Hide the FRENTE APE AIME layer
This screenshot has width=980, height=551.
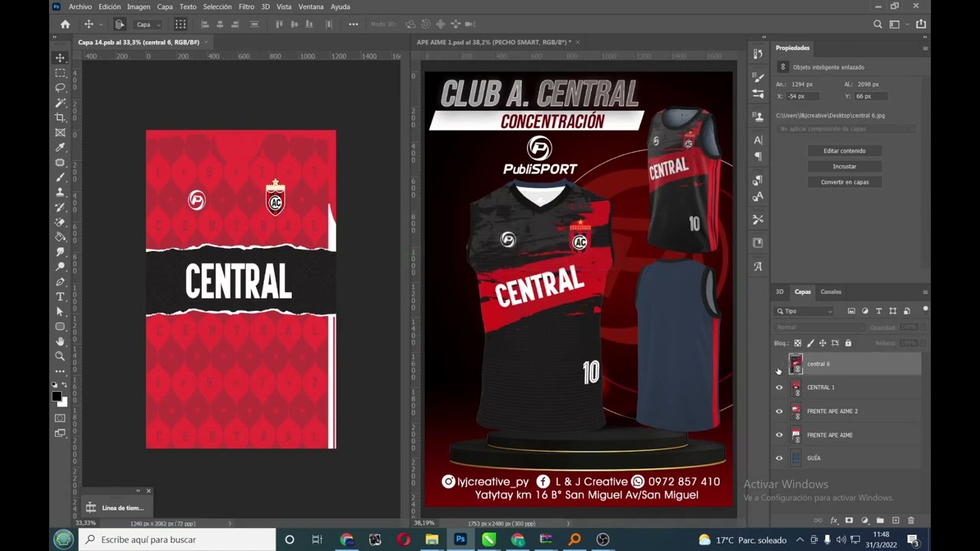[779, 435]
